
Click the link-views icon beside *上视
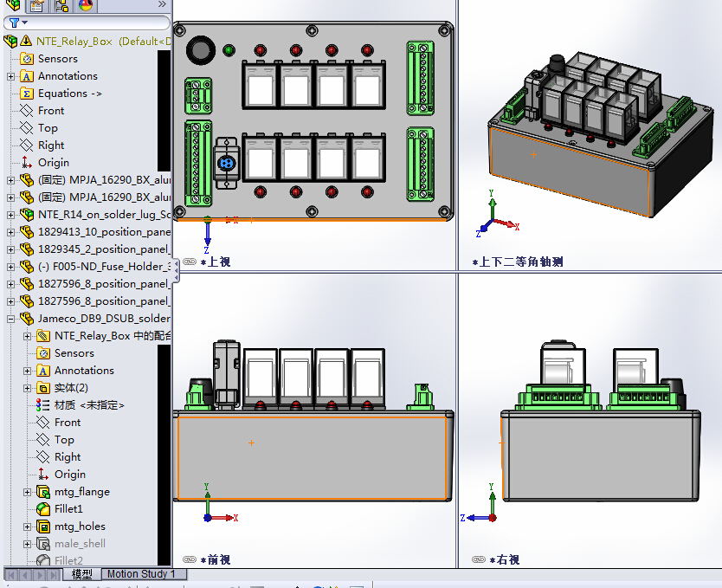coord(190,262)
